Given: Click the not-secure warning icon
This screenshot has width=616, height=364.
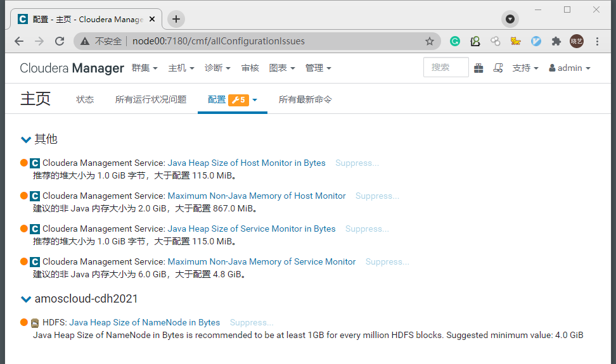Looking at the screenshot, I should pos(85,41).
